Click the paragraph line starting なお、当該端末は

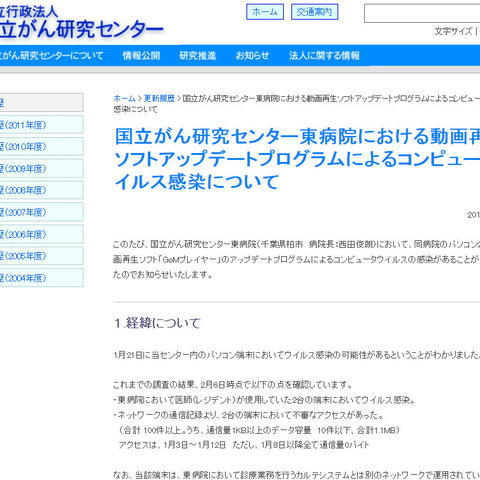pyautogui.click(x=297, y=474)
